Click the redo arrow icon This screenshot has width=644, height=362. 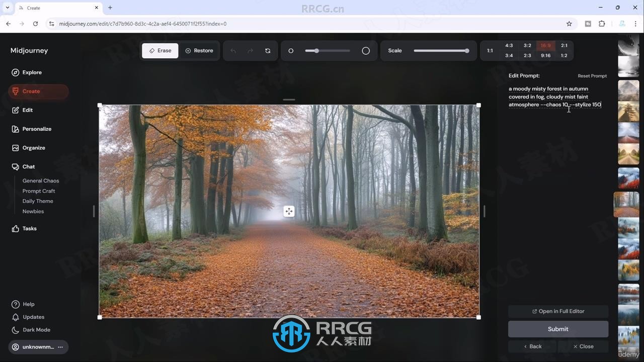pyautogui.click(x=250, y=51)
